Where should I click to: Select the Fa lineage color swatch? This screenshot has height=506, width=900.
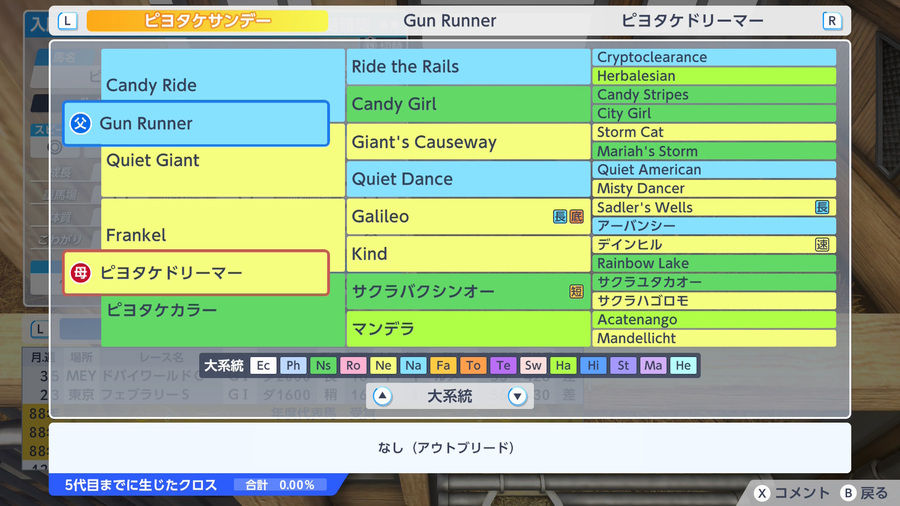point(443,365)
